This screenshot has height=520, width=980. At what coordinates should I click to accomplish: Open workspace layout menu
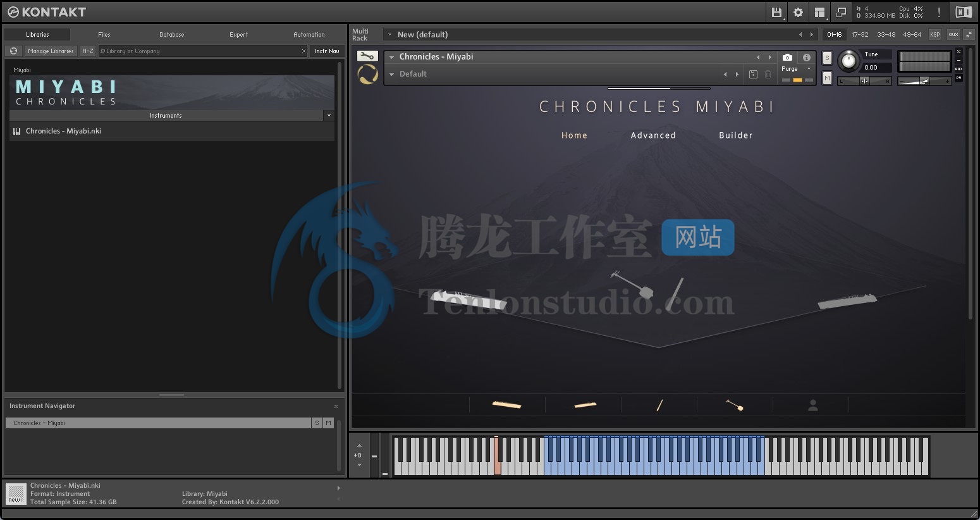(x=819, y=12)
